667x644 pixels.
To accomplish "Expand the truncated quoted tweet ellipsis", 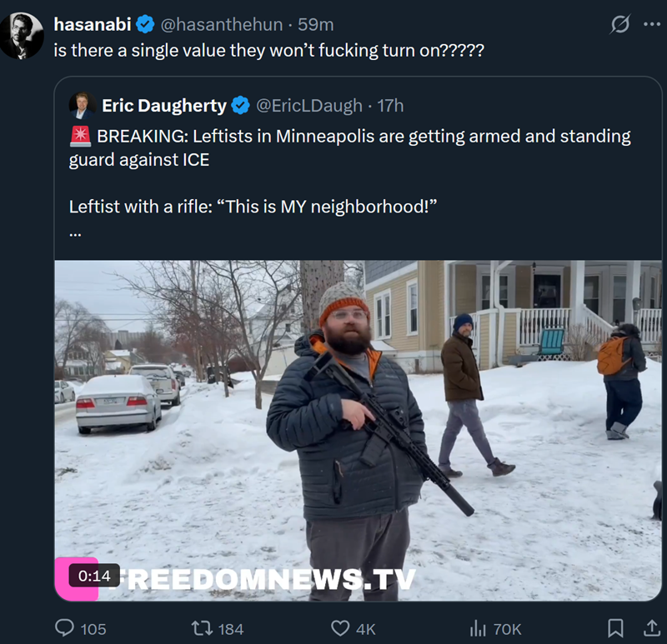I will 75,234.
